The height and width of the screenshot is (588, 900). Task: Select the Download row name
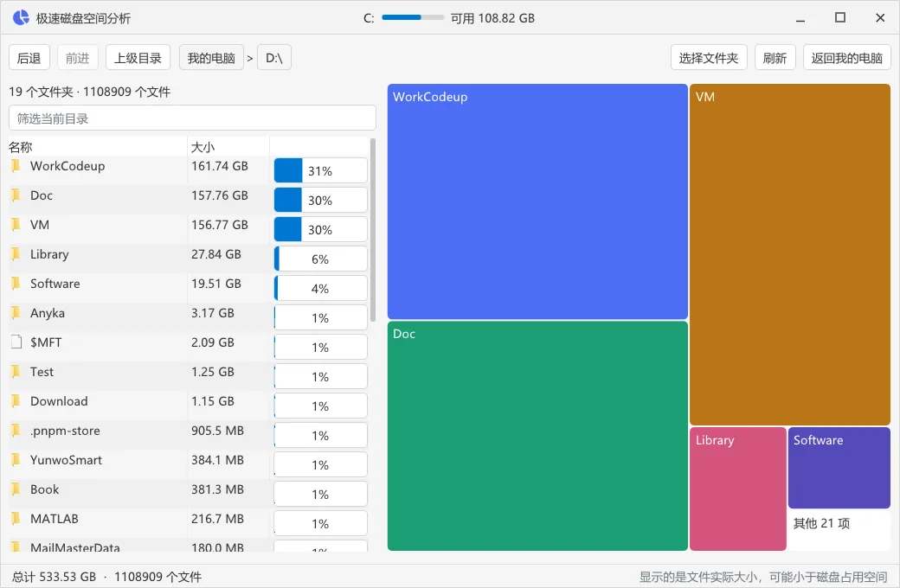pos(59,401)
